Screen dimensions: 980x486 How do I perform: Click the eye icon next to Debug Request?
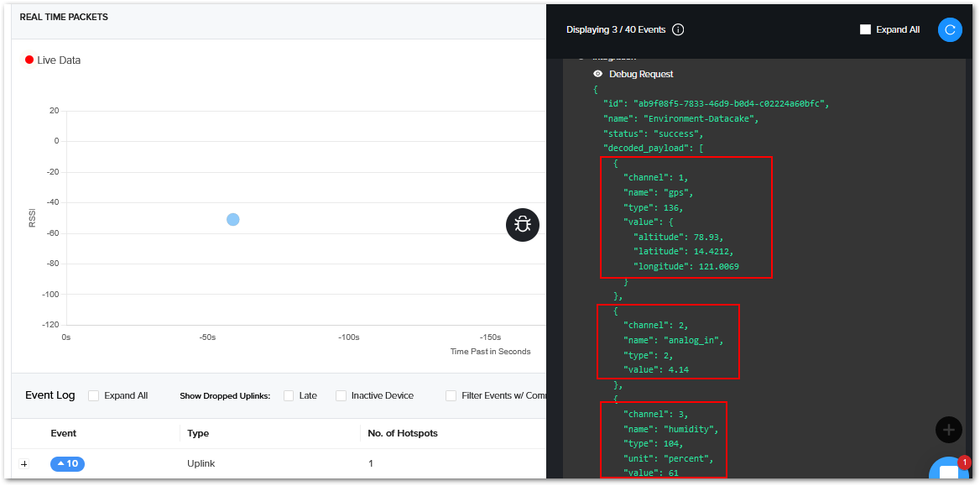coord(597,74)
